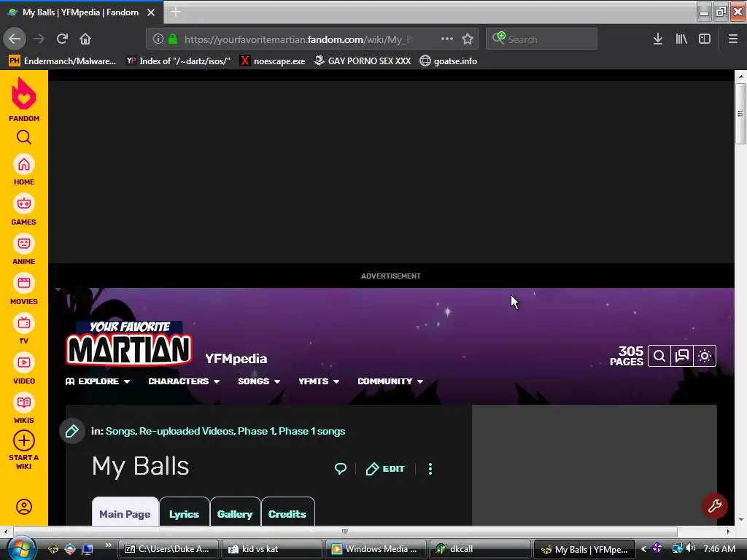Open the red wrench tools button
The image size is (747, 560).
pyautogui.click(x=715, y=506)
